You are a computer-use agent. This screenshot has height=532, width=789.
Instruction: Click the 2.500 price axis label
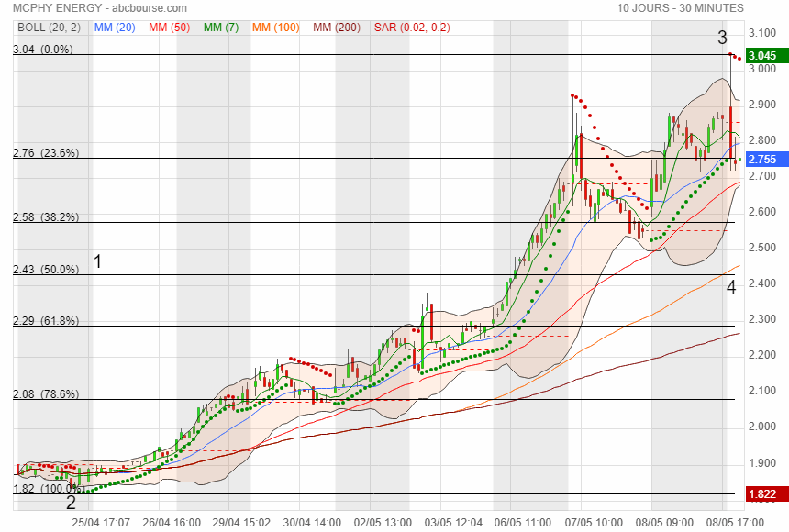(762, 248)
